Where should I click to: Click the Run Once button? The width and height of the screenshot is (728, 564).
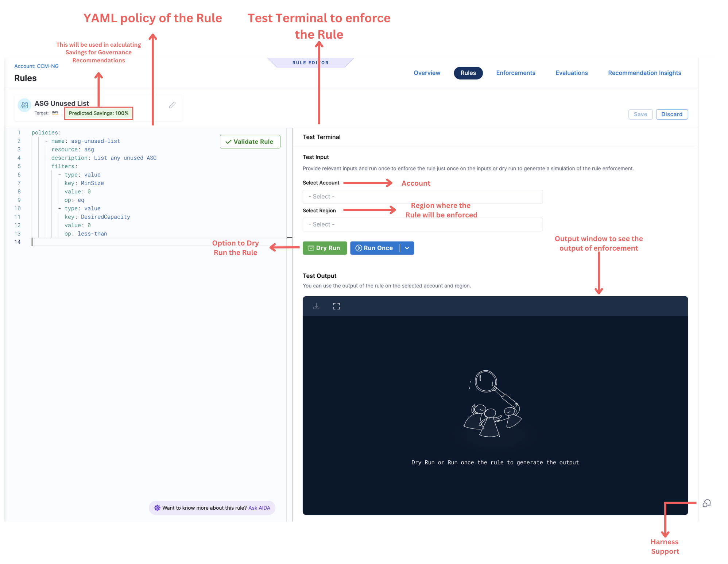click(375, 248)
